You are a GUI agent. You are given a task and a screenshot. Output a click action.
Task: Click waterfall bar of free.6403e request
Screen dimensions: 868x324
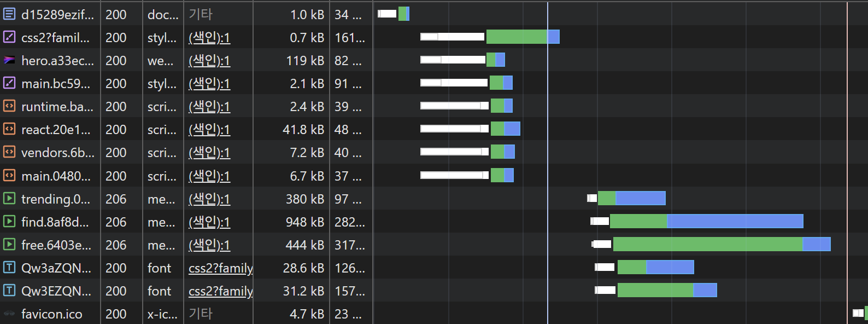(711, 244)
